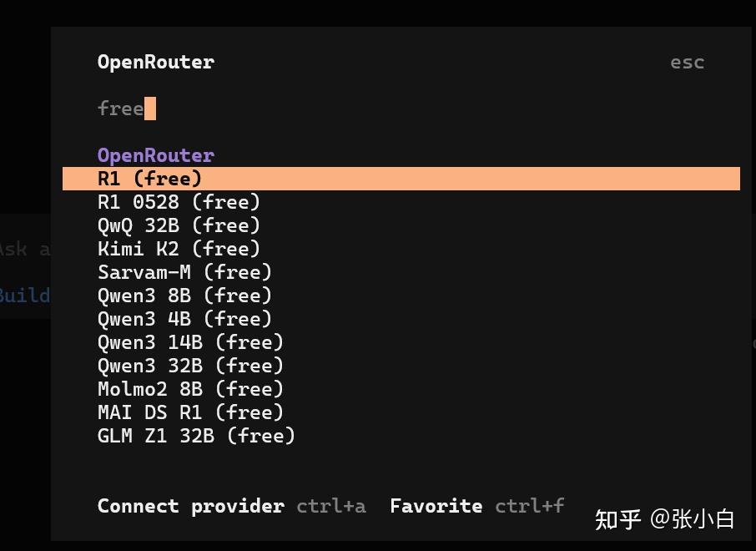Screen dimensions: 756x551
Task: Select Qwen3 32B (free) model
Action: (x=191, y=366)
